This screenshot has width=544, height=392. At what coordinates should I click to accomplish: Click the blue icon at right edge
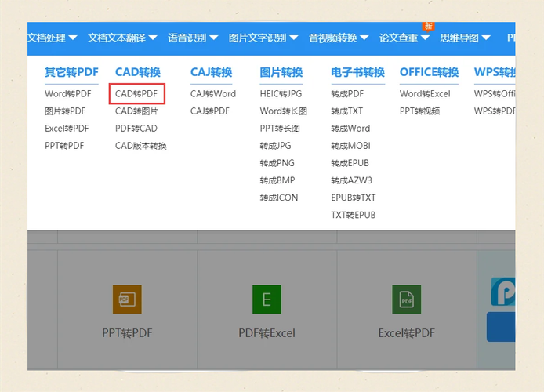point(502,292)
